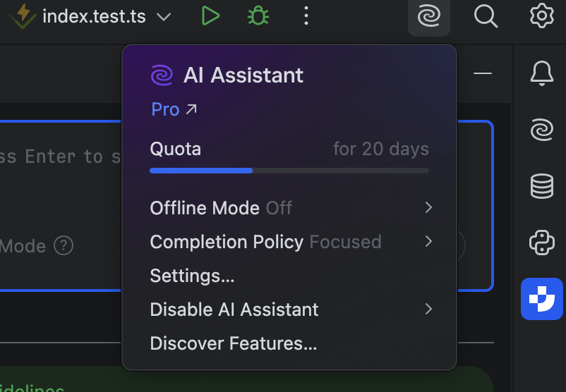
Task: Open the IDE settings gear icon
Action: click(541, 16)
